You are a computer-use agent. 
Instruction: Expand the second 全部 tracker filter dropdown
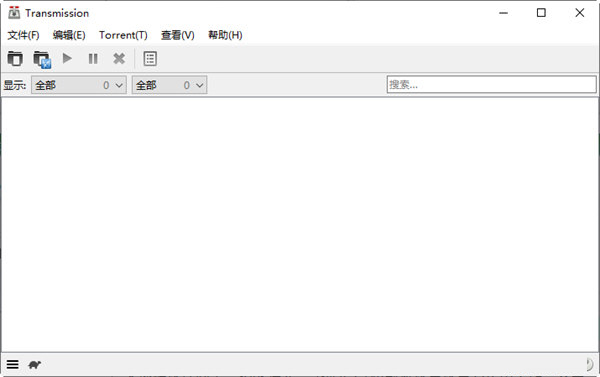click(x=170, y=85)
